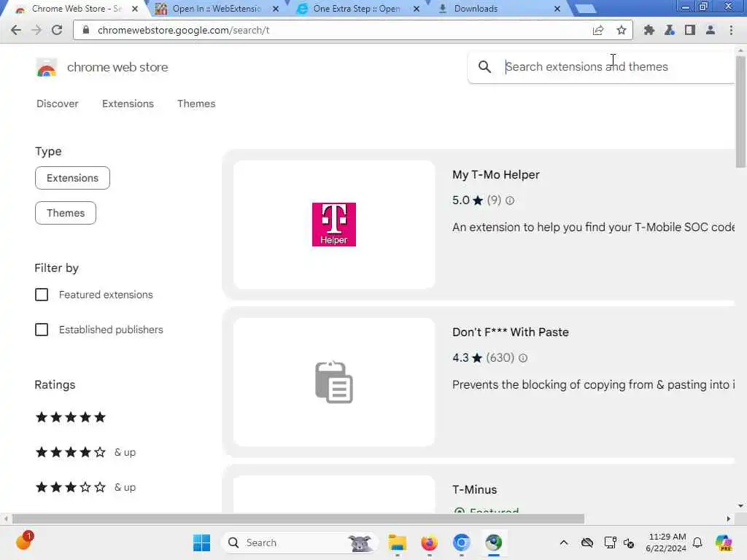The height and width of the screenshot is (560, 747).
Task: Click the address bar URL
Action: pyautogui.click(x=183, y=30)
